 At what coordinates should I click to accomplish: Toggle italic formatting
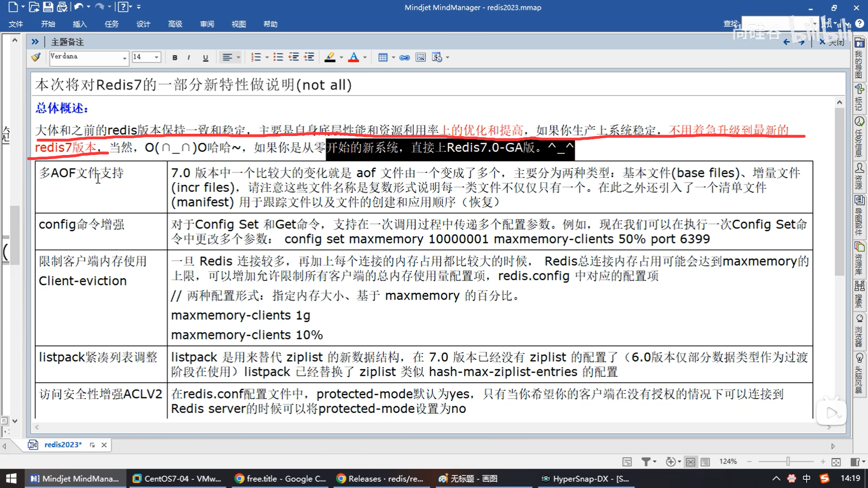(189, 57)
